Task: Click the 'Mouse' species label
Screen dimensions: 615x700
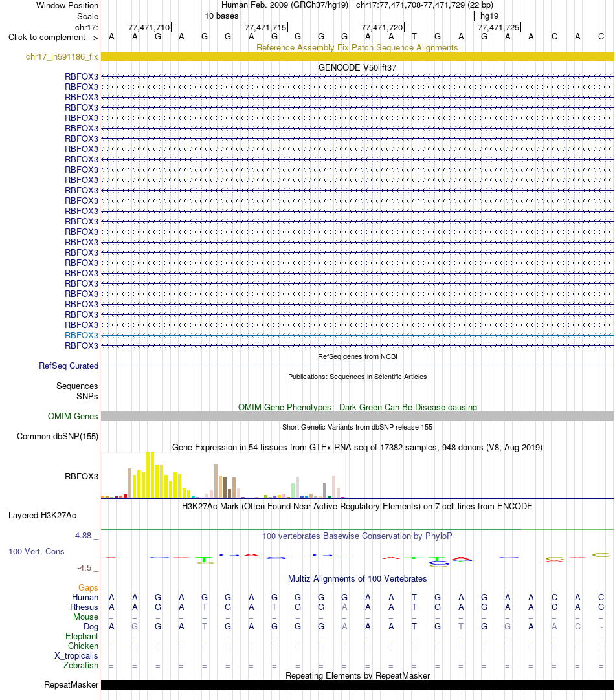Action: click(x=85, y=617)
